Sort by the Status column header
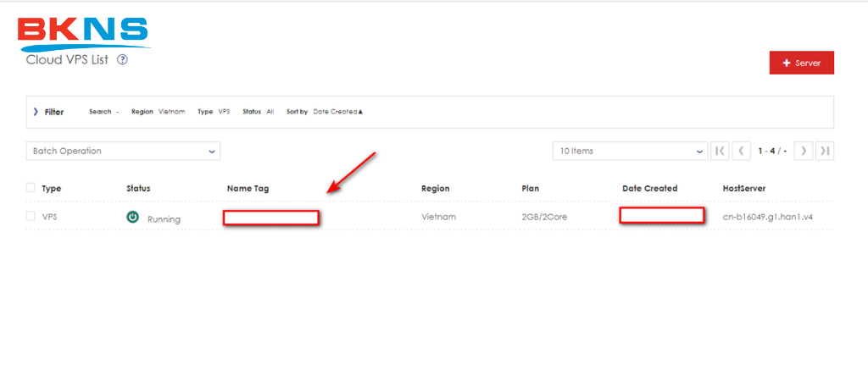 138,189
